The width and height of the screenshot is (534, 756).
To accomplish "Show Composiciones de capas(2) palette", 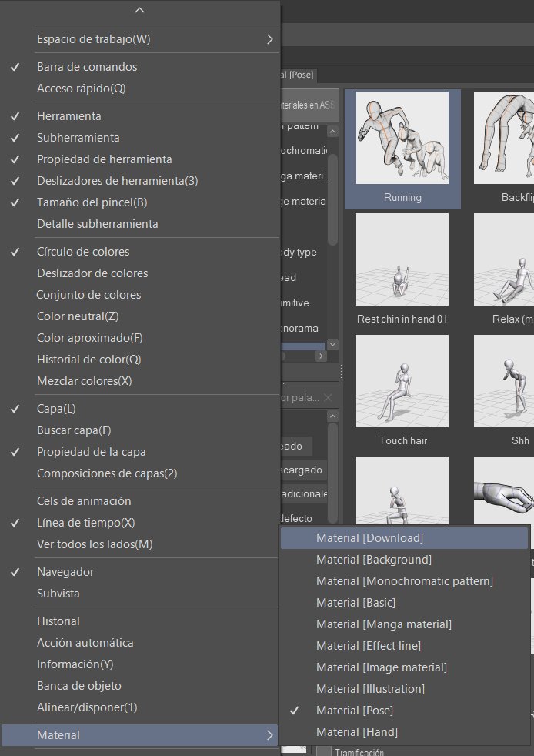I will [140, 473].
